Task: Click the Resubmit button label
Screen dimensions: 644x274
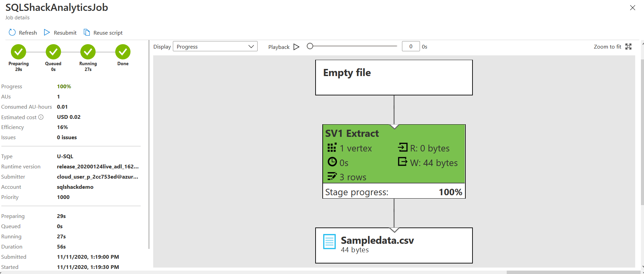Action: click(65, 33)
